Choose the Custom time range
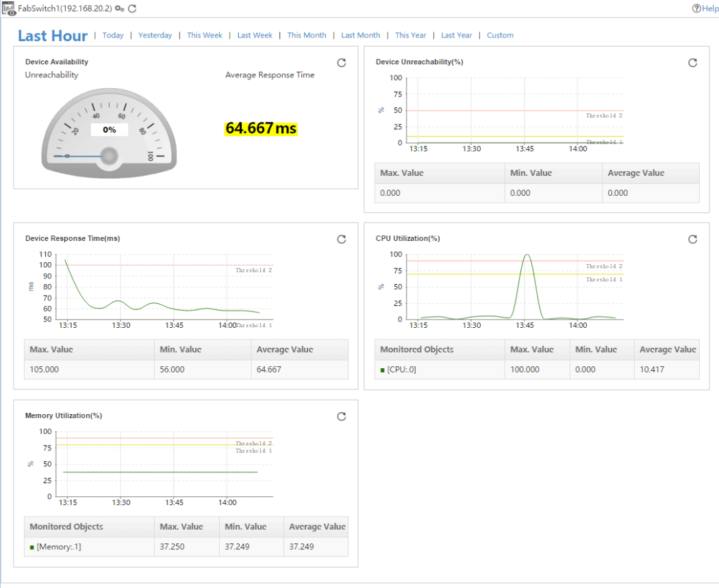The height and width of the screenshot is (588, 719). [500, 36]
